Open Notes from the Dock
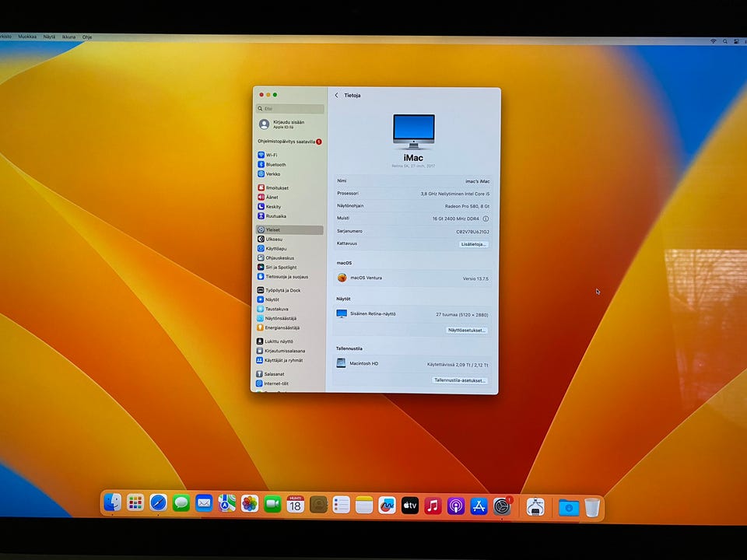The height and width of the screenshot is (560, 747). click(364, 506)
